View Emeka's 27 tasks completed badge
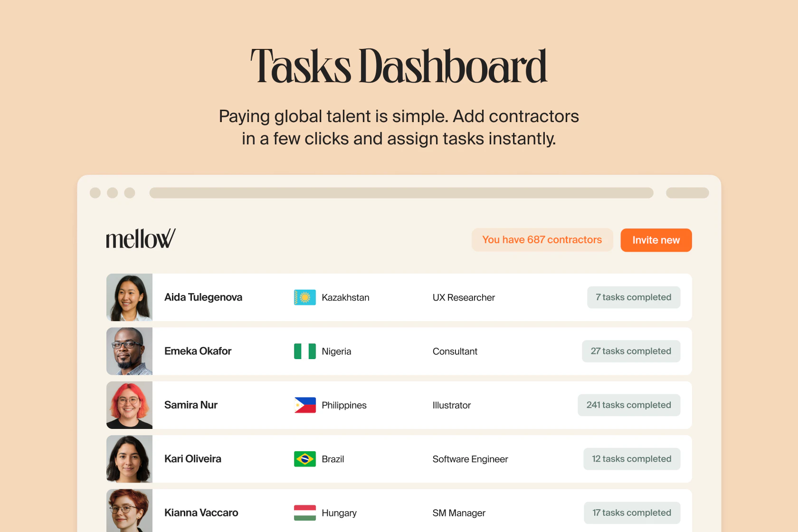Image resolution: width=798 pixels, height=532 pixels. (x=631, y=351)
